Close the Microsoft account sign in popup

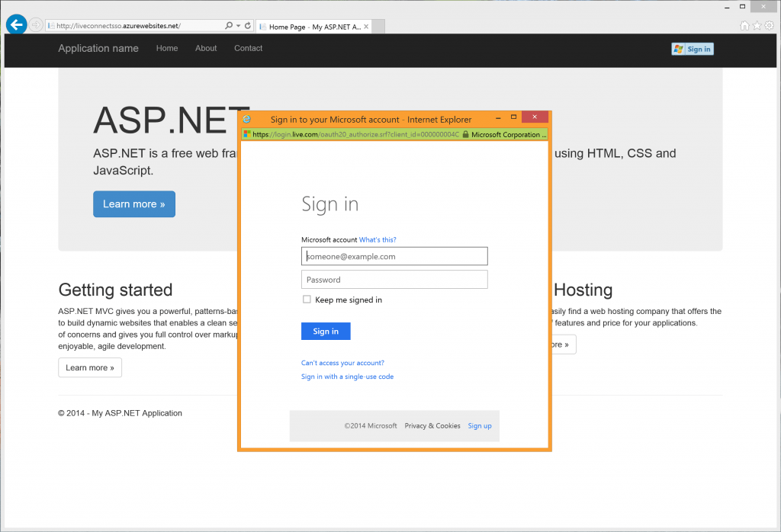tap(535, 117)
